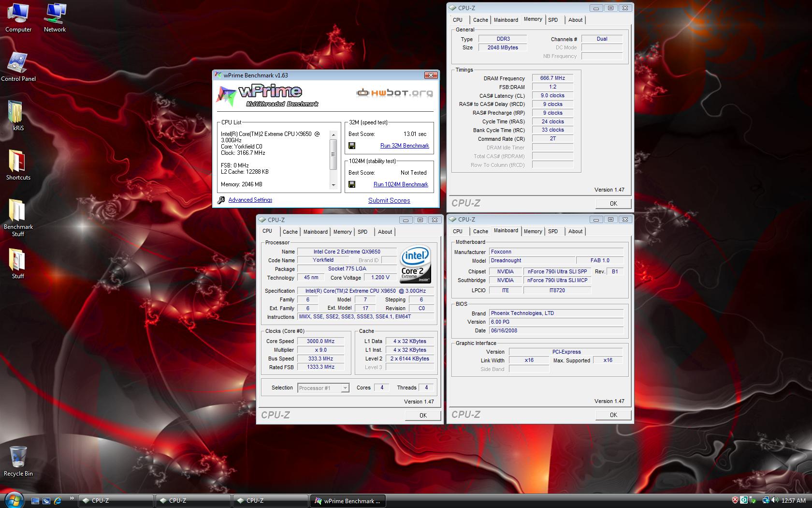812x508 pixels.
Task: Click OK in the Mainboard CPU-Z window
Action: click(x=613, y=415)
